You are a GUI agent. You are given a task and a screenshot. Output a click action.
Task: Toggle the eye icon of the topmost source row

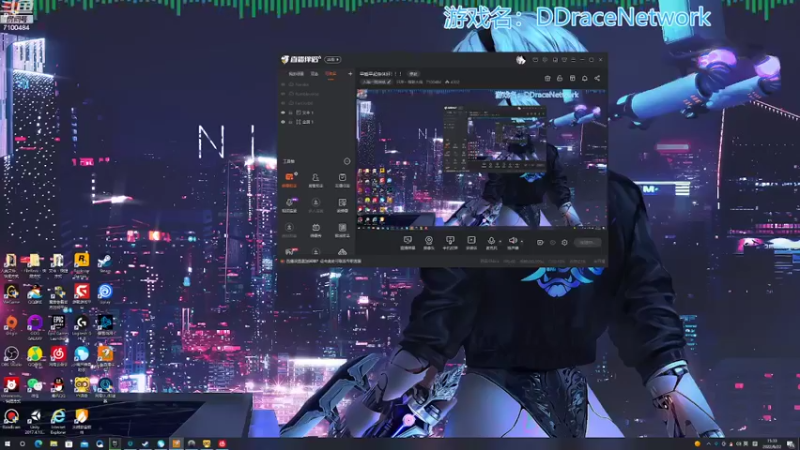[283, 84]
